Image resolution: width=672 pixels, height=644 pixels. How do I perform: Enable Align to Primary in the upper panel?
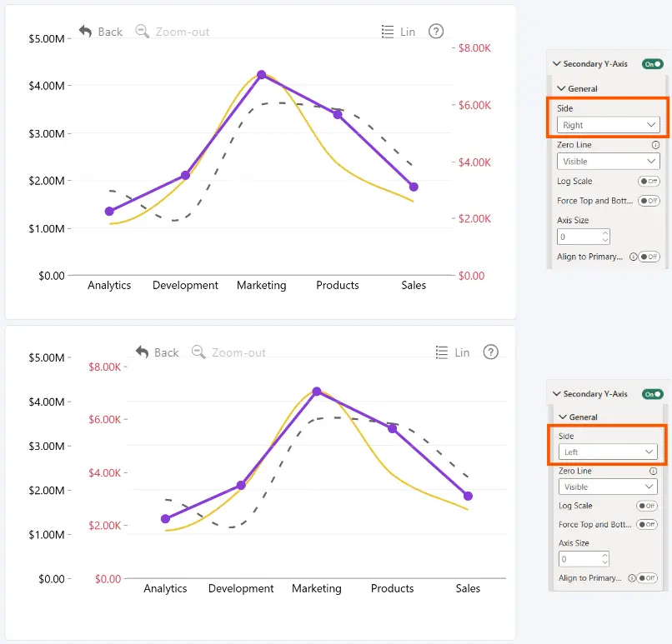click(x=649, y=257)
